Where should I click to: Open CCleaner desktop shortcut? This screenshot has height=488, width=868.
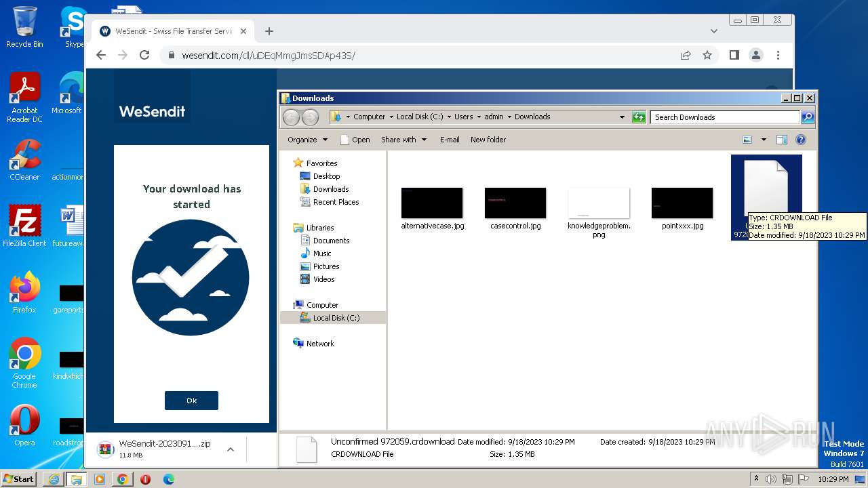(x=24, y=160)
